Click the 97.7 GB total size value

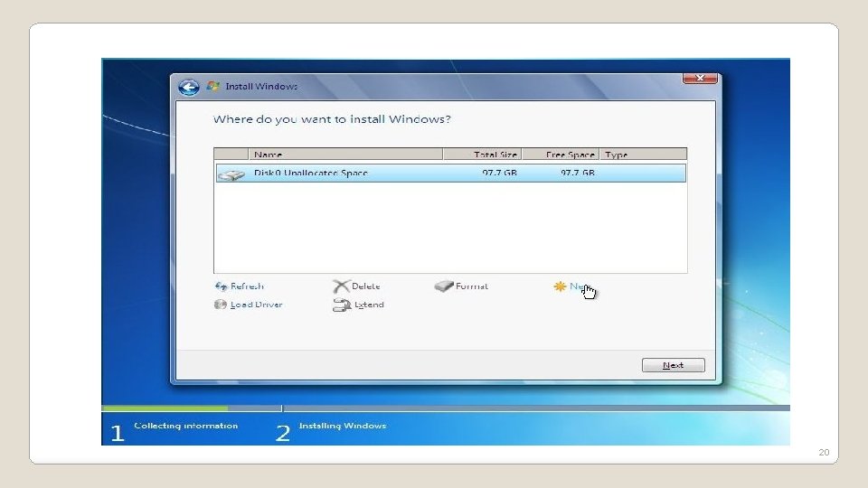click(499, 173)
